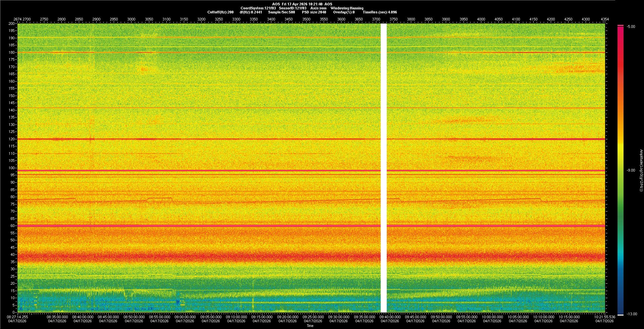The height and width of the screenshot is (329, 644).
Task: Click the 08:27:14.255 start time label
Action: tap(17, 317)
